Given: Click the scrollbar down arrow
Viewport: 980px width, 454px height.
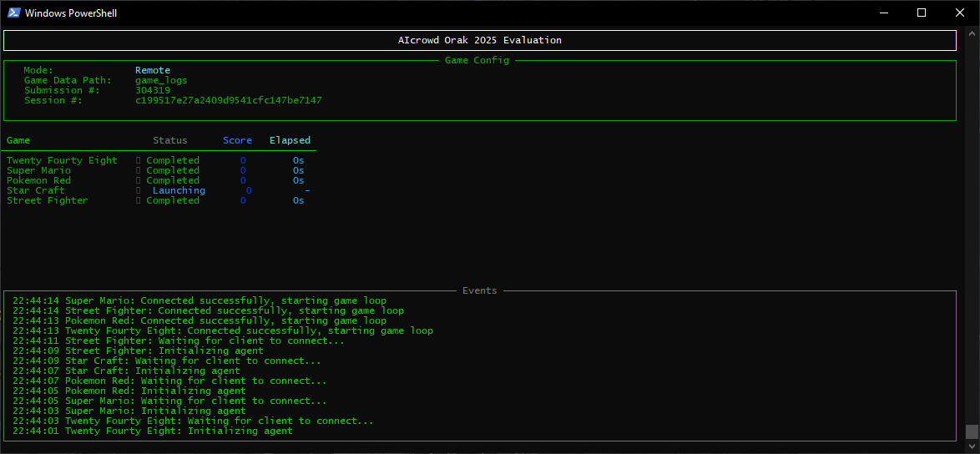Looking at the screenshot, I should 972,446.
